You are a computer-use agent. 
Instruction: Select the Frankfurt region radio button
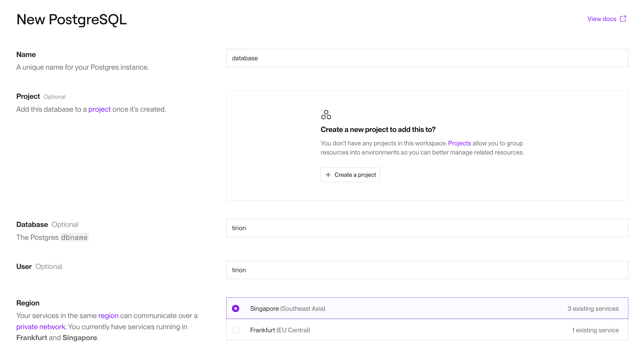(235, 330)
